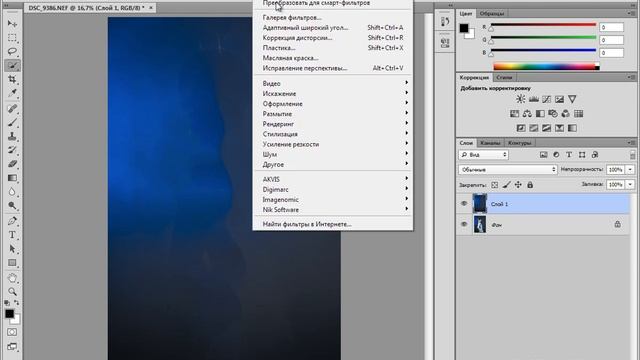Toggle Quick Mask mode
This screenshot has width=640, height=360.
[x=12, y=332]
